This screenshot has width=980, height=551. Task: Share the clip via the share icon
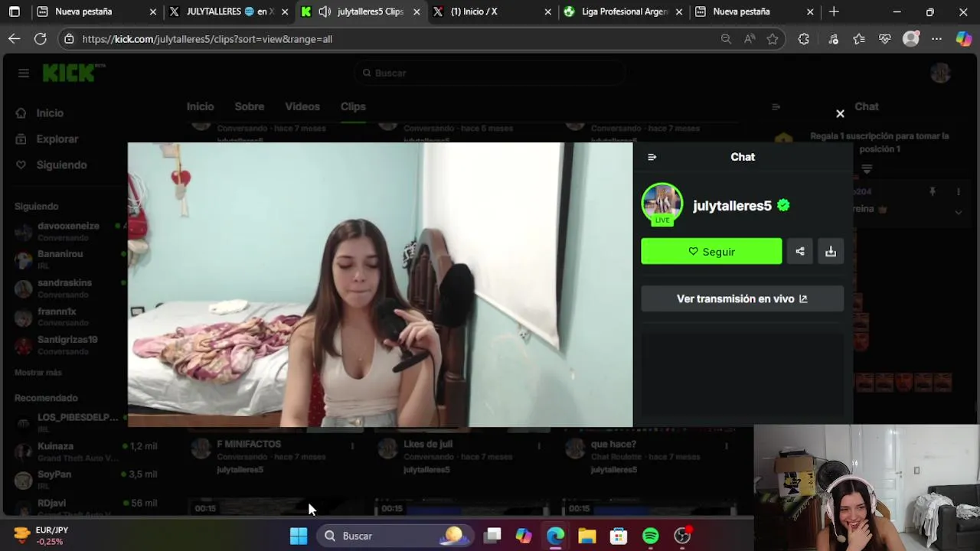pyautogui.click(x=800, y=251)
